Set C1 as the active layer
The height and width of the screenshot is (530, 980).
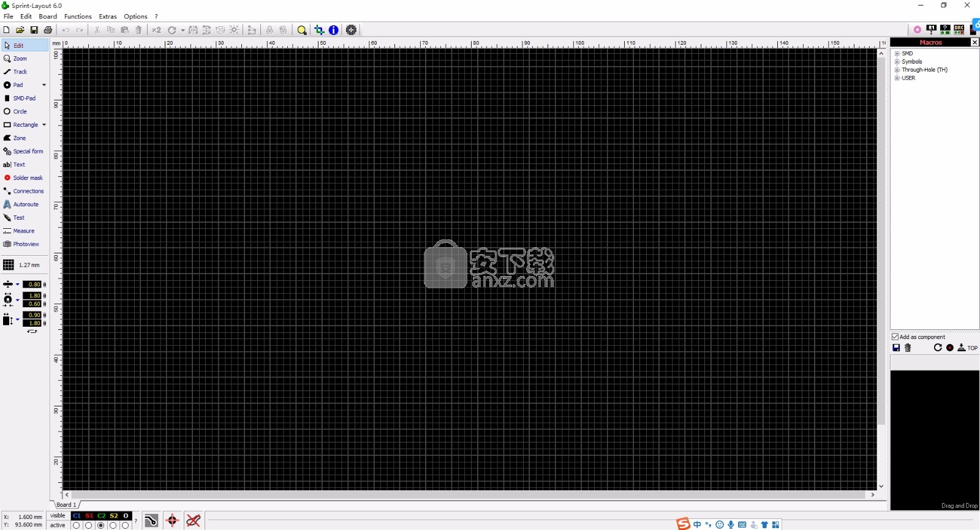[x=77, y=525]
